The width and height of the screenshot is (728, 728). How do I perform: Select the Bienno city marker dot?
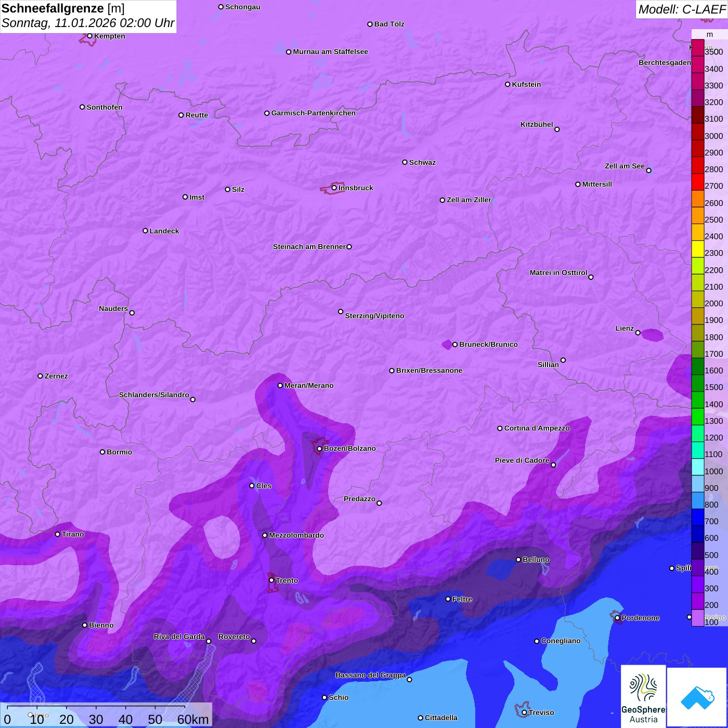coord(85,625)
